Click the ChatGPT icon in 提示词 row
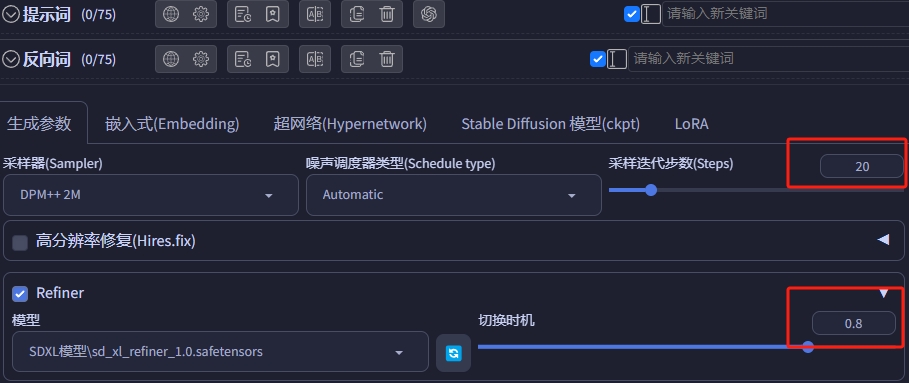909x383 pixels. (x=429, y=14)
